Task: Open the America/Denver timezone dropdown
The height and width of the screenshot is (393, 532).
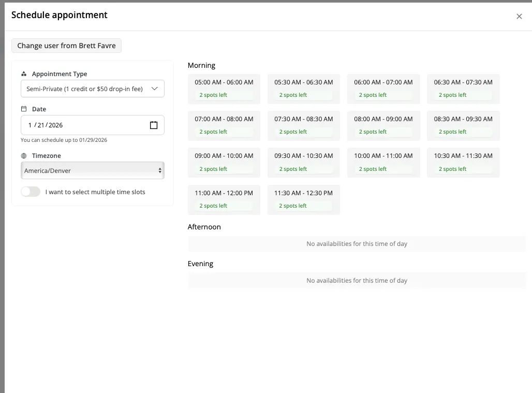Action: pos(92,170)
